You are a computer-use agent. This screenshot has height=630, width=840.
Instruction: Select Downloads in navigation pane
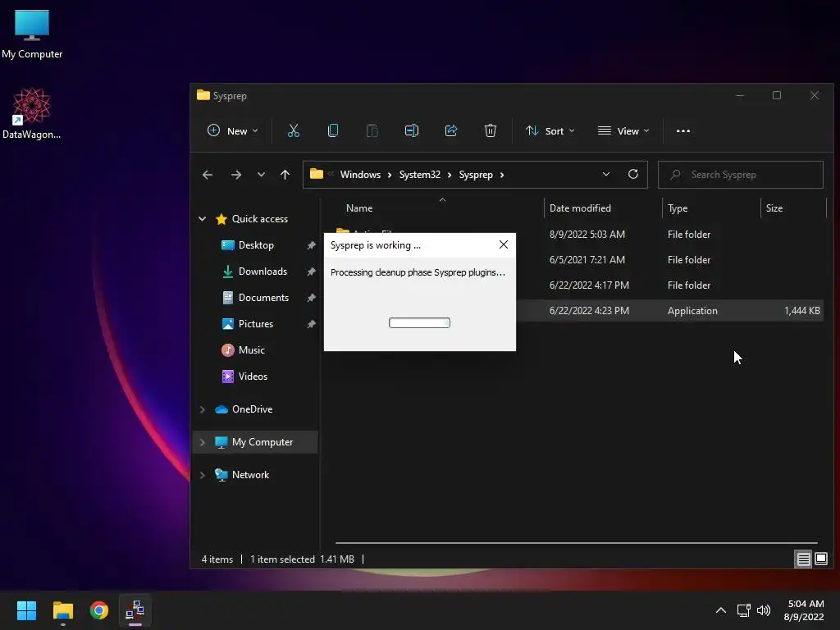click(262, 272)
